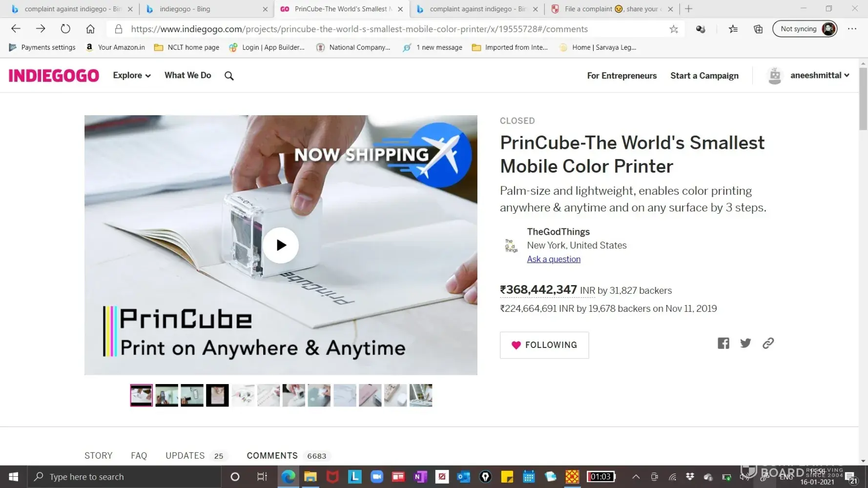Switch to the STORY tab
This screenshot has height=488, width=868.
pos(99,456)
